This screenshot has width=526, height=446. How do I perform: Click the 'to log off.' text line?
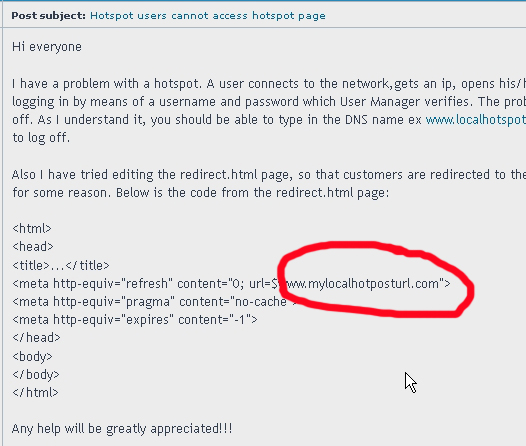[x=41, y=138]
